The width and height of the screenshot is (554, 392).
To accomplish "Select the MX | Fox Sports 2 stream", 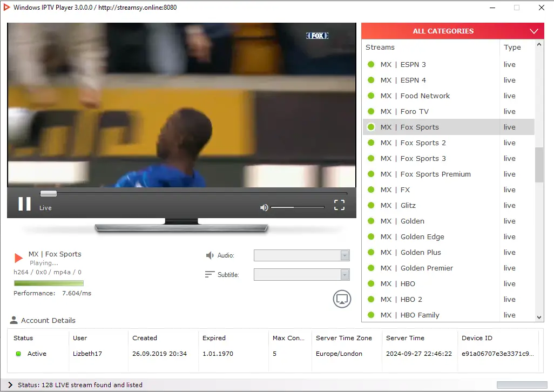I will click(448, 143).
